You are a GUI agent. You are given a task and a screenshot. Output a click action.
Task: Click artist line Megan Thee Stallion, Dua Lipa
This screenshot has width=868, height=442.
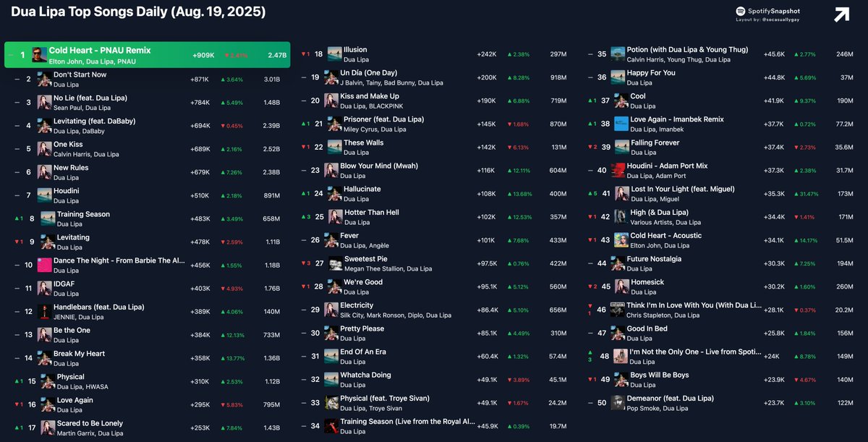[388, 268]
